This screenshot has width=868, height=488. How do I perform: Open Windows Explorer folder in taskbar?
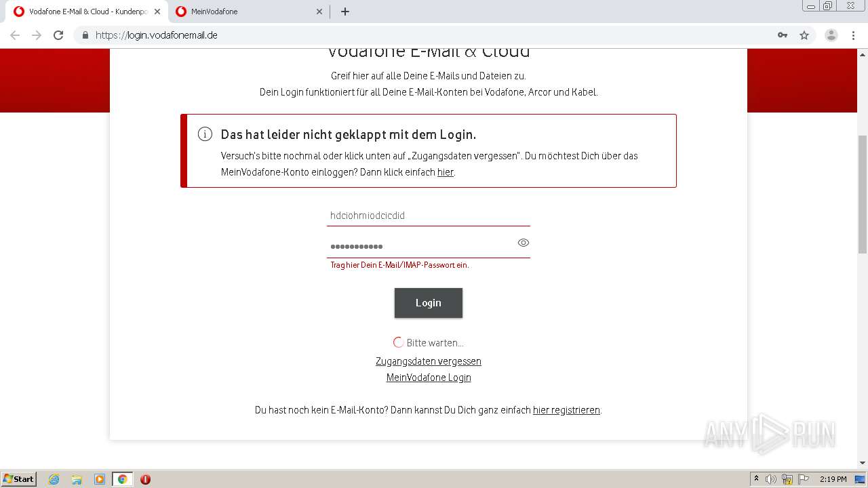77,479
